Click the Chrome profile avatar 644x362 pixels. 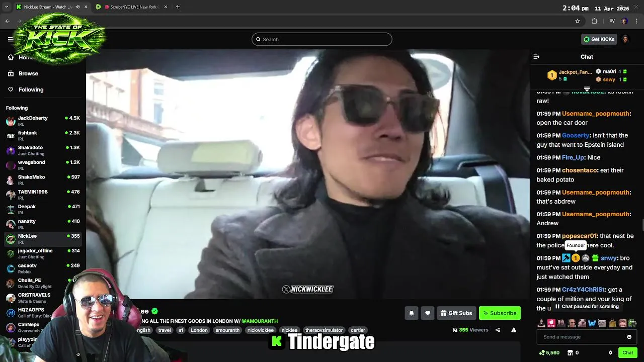624,21
